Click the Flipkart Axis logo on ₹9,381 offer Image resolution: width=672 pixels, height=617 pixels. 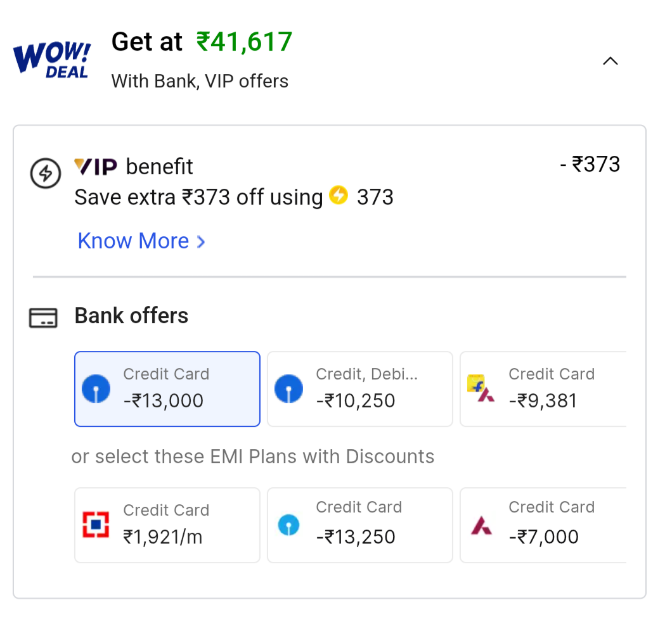coord(480,389)
